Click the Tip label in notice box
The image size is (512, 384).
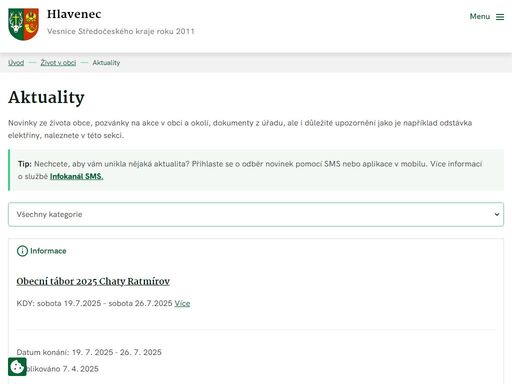point(25,164)
